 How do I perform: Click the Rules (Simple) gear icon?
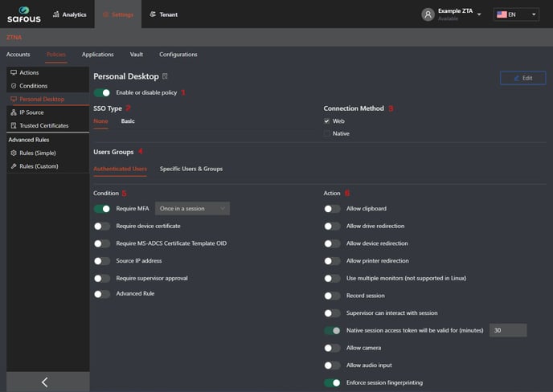tap(14, 153)
